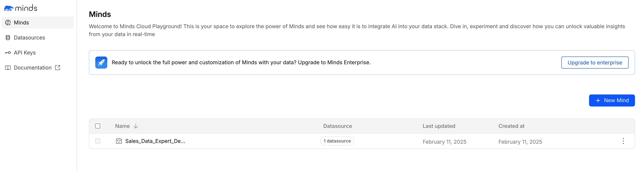
Task: Click the Datasources database icon
Action: (x=8, y=38)
